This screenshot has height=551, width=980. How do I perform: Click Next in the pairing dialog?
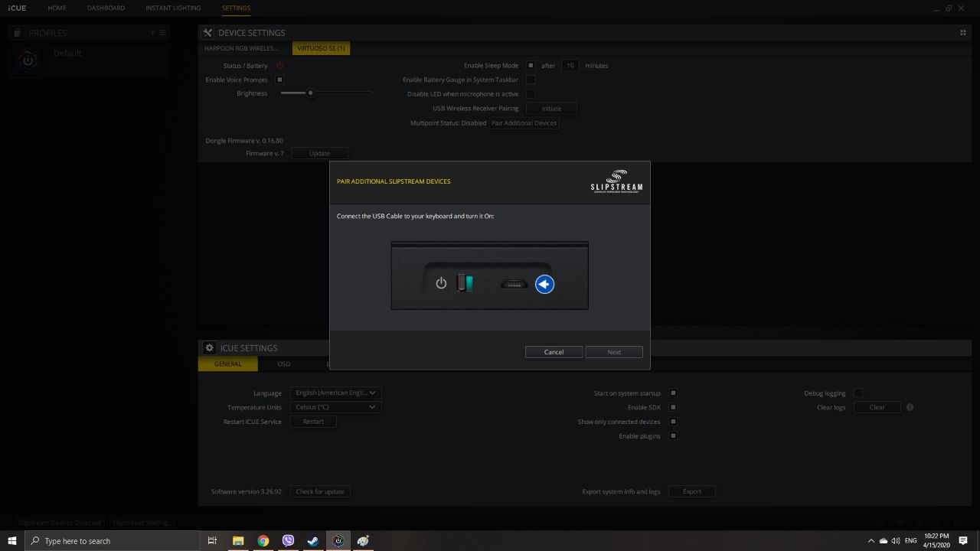pyautogui.click(x=614, y=352)
